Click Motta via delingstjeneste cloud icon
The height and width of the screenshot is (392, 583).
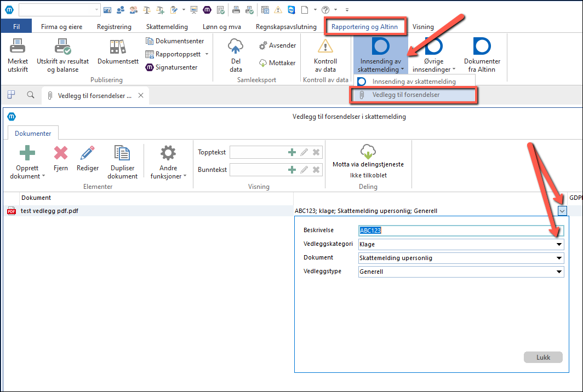coord(368,152)
